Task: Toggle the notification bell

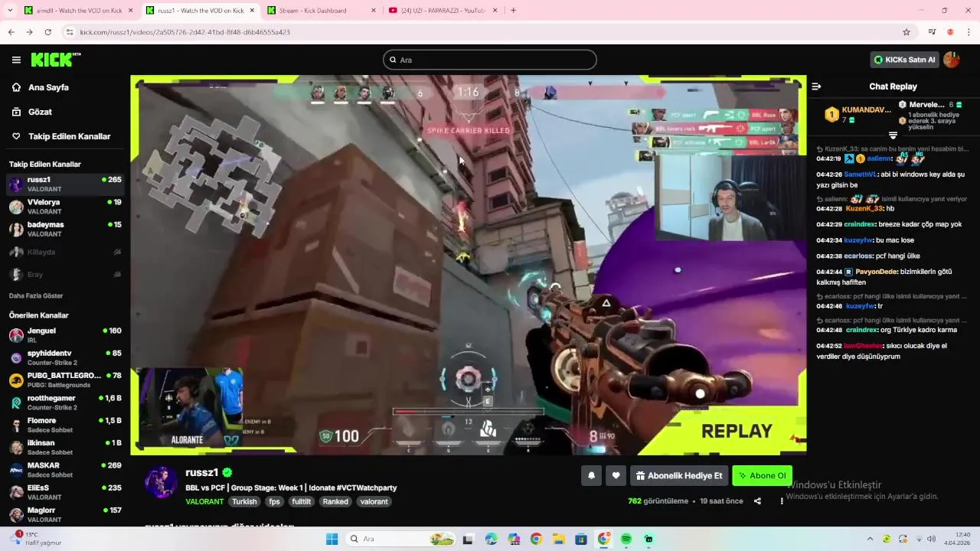Action: [591, 476]
